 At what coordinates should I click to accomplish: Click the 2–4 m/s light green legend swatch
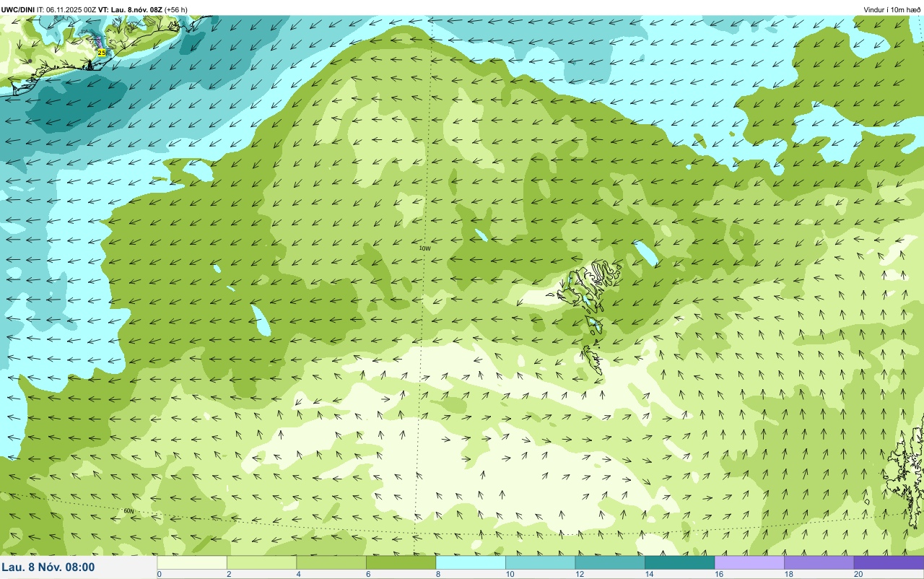[261, 562]
